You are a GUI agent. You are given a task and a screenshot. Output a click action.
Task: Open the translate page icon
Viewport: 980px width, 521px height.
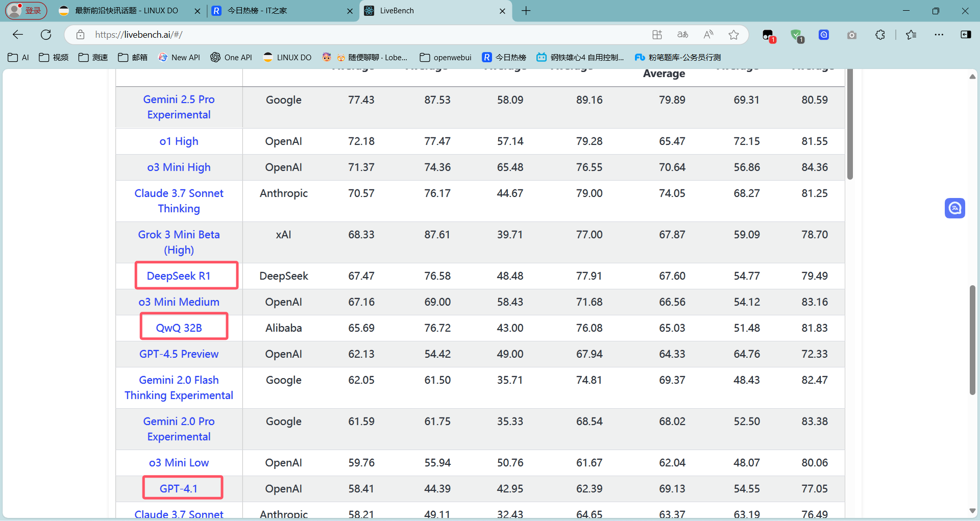click(x=682, y=35)
